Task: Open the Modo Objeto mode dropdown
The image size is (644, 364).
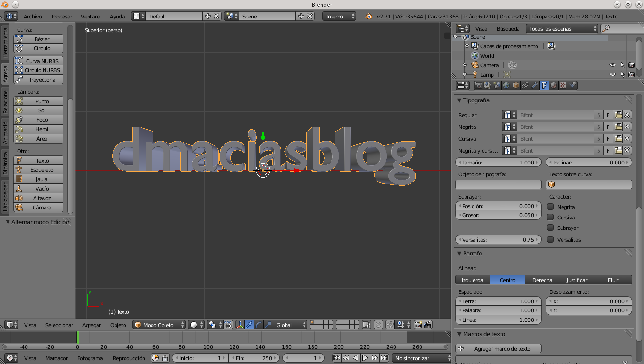Action: click(159, 325)
